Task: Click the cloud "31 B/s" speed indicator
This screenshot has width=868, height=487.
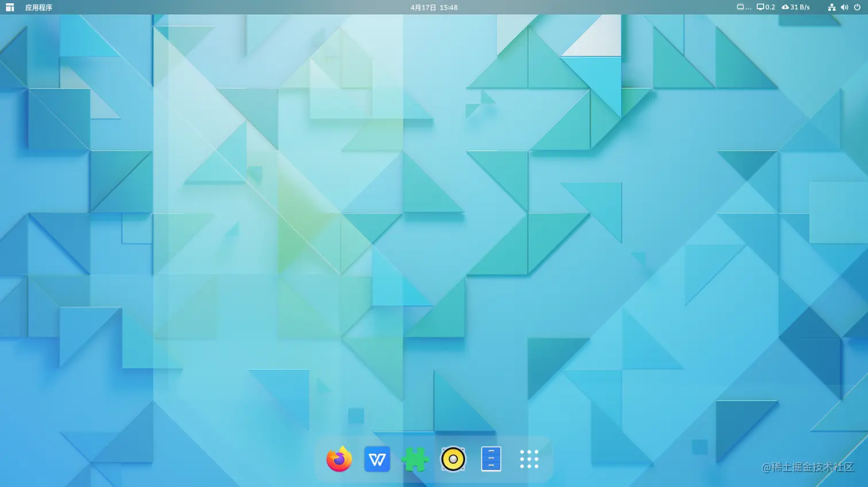Action: (x=795, y=7)
